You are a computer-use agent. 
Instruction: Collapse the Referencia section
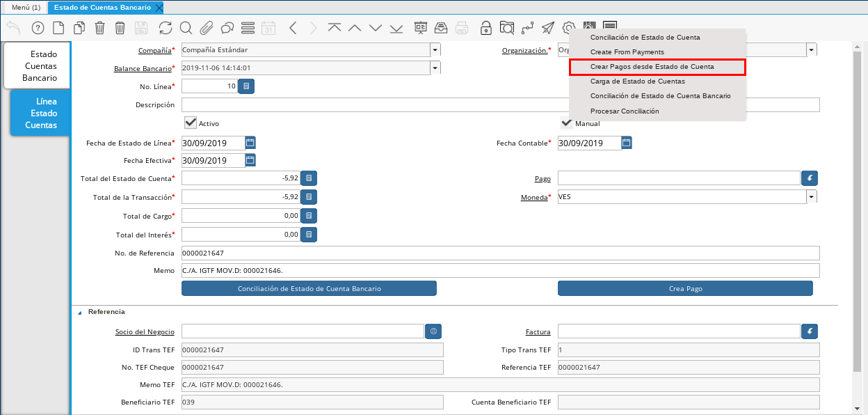click(79, 312)
